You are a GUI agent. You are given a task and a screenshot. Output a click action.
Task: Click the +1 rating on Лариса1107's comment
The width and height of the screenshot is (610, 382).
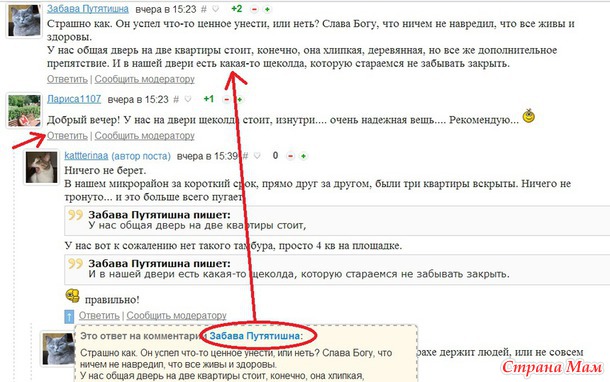coord(209,99)
